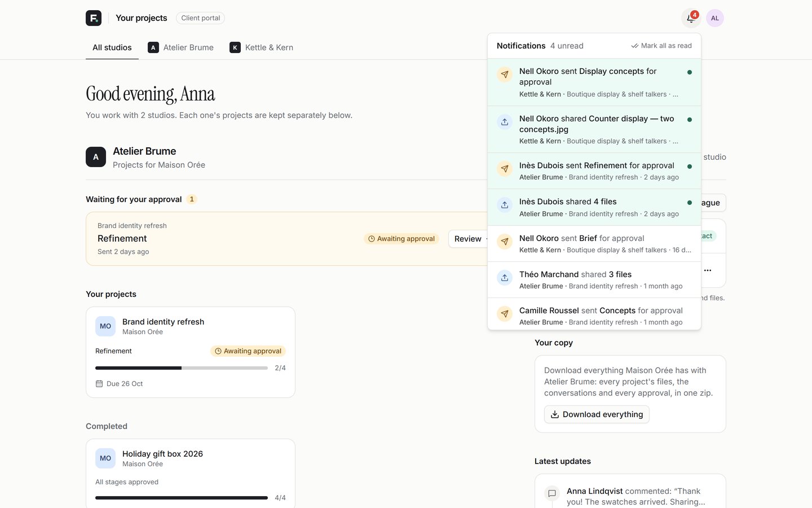This screenshot has width=812, height=508.
Task: Open the Brand identity refresh project card title
Action: 164,322
